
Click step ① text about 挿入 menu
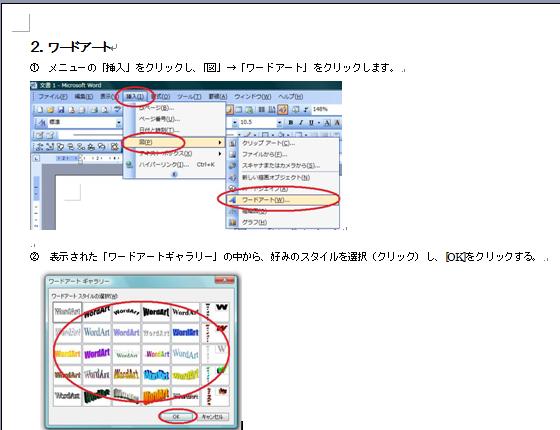pos(213,67)
